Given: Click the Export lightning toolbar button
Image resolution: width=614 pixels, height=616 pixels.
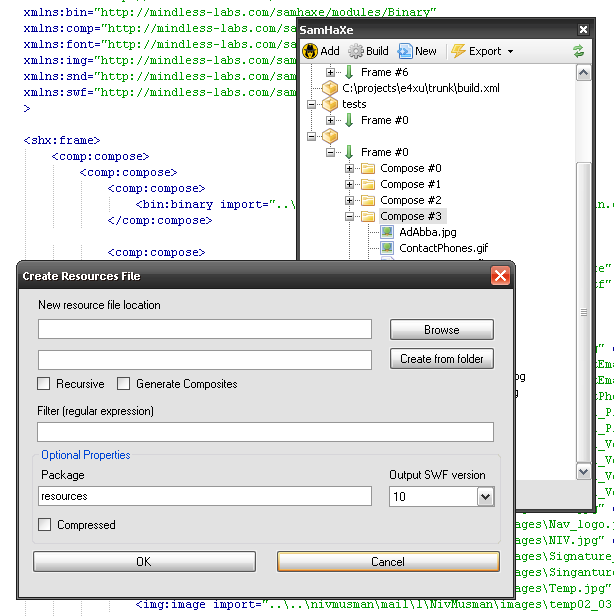Looking at the screenshot, I should coord(477,51).
